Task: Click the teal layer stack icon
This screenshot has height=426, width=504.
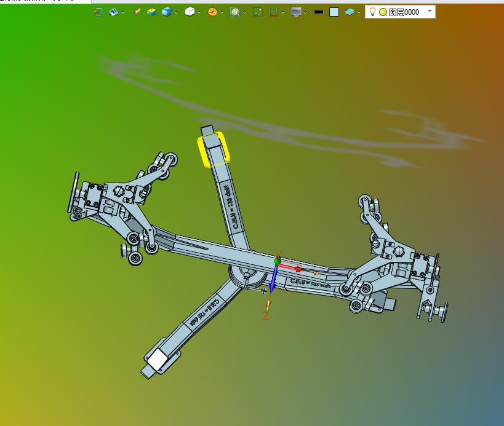Action: tap(350, 12)
